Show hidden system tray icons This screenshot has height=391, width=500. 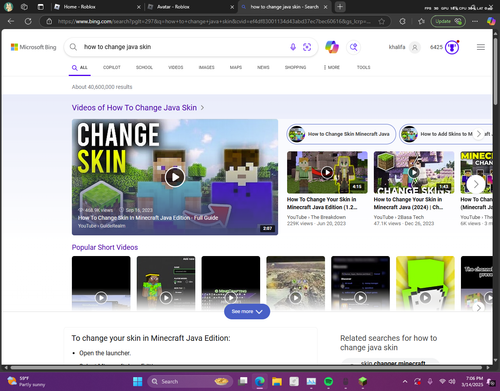point(405,381)
